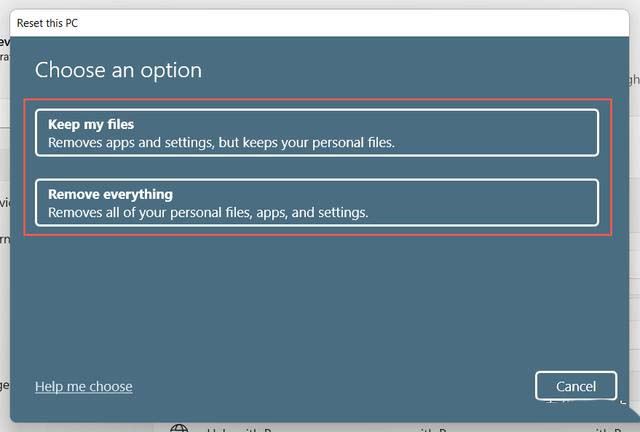Click the blank space between Help link and Cancel
The height and width of the screenshot is (432, 640).
tap(330, 386)
